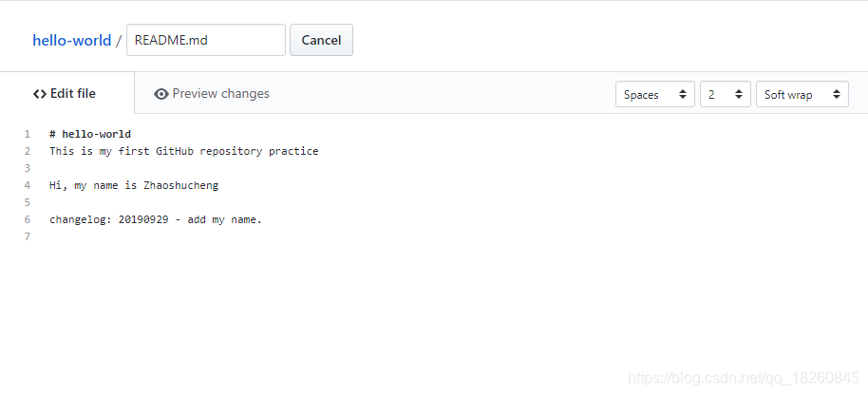868x395 pixels.
Task: Click the arrows icon of the Spaces selector
Action: click(x=683, y=95)
